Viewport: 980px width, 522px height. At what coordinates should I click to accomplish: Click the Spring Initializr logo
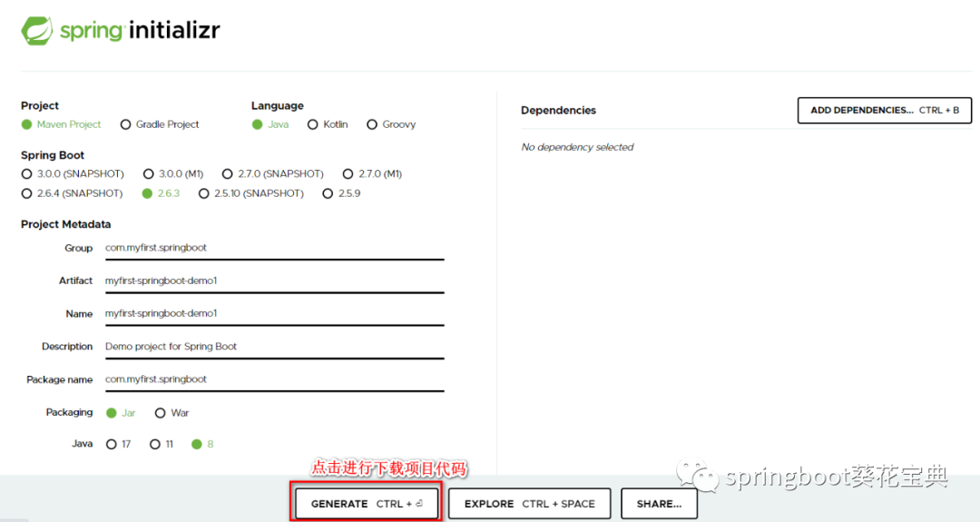pos(121,30)
